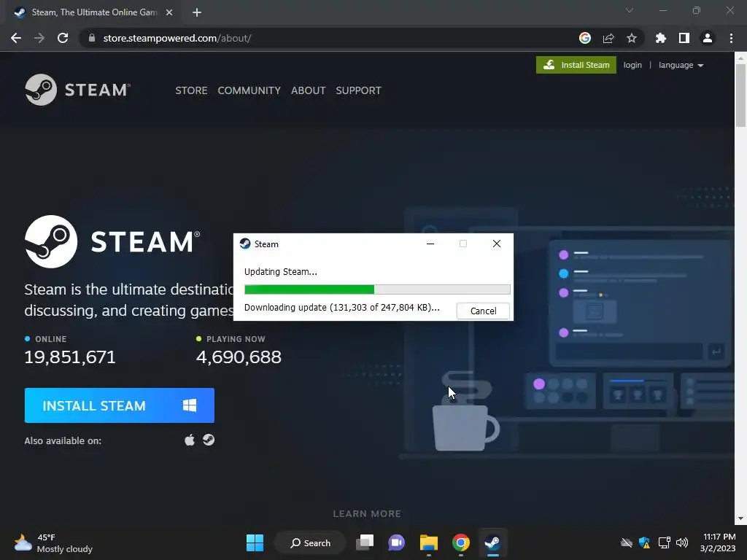Click the scrollbar down arrow
Viewport: 747px width, 560px height.
pos(740,518)
